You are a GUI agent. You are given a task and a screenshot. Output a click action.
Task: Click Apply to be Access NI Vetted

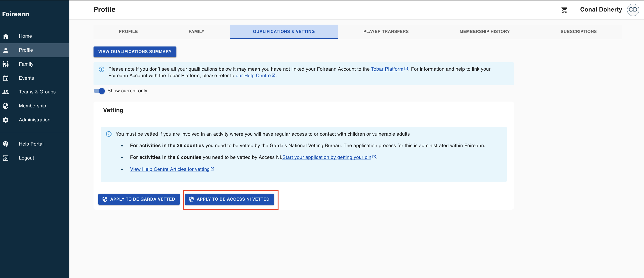[x=229, y=199]
